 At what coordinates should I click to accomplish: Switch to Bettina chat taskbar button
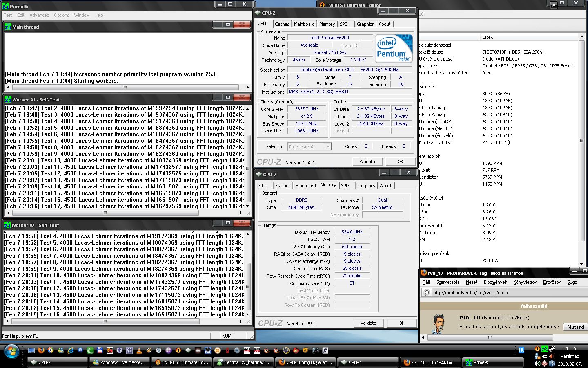[243, 362]
